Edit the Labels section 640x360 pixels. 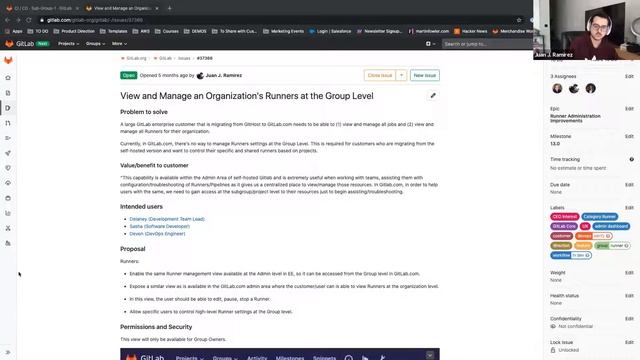[629, 208]
